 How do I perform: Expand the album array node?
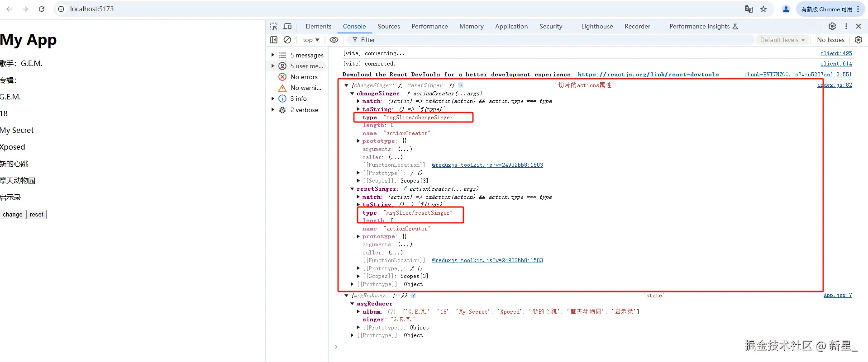pyautogui.click(x=358, y=312)
